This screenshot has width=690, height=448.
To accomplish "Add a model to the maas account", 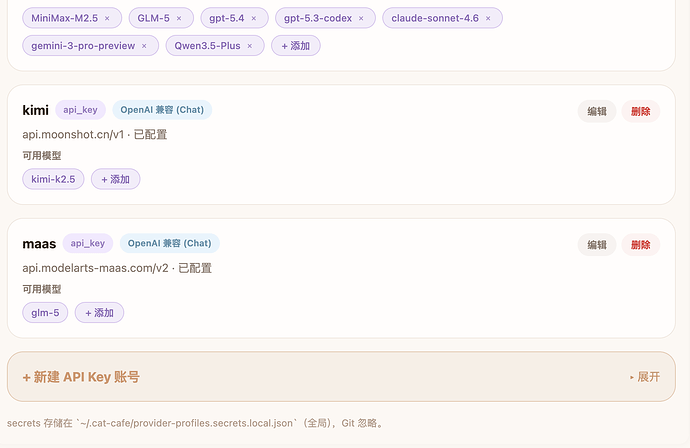I will (x=99, y=312).
